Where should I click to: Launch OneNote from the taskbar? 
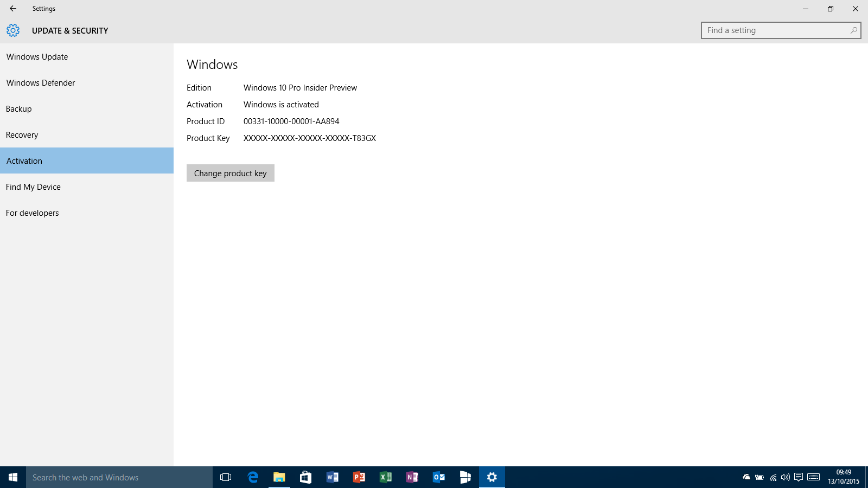pyautogui.click(x=412, y=477)
